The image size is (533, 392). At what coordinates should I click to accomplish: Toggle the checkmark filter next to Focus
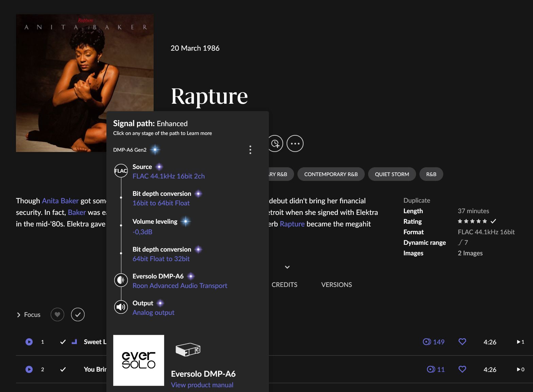pyautogui.click(x=78, y=314)
